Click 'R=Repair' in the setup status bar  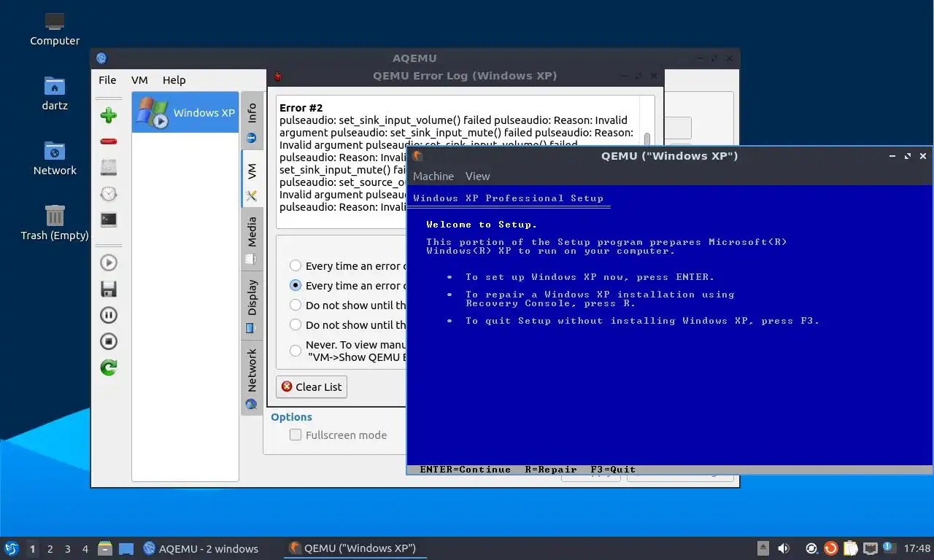coord(551,470)
